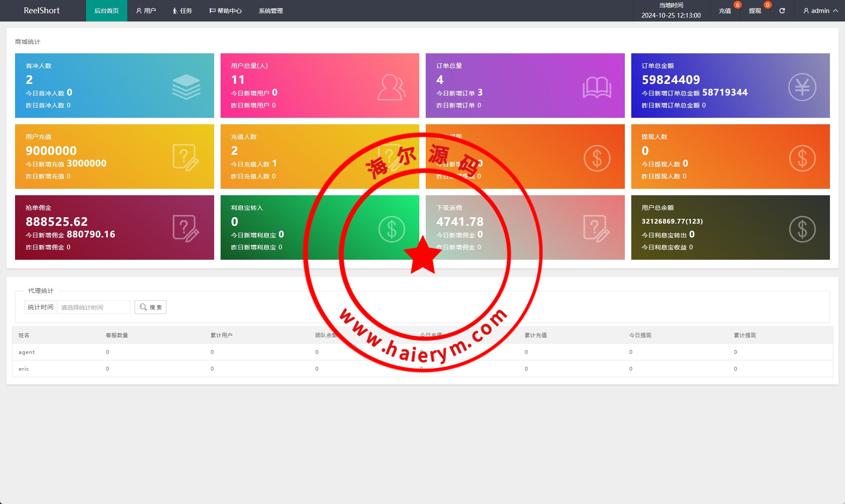Click the edit-note icon on 抢单佣金 card

click(186, 229)
